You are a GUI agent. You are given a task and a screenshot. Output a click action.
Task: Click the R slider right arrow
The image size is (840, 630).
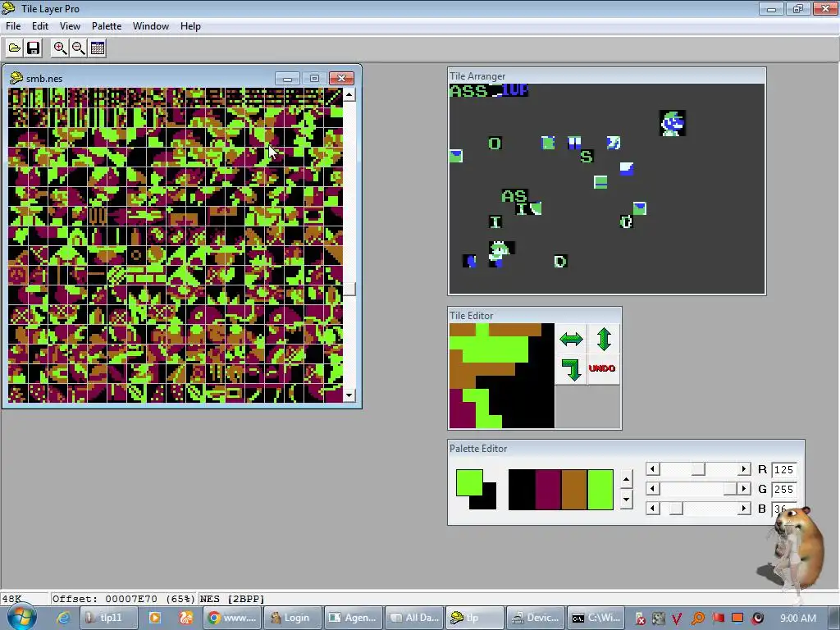point(743,469)
